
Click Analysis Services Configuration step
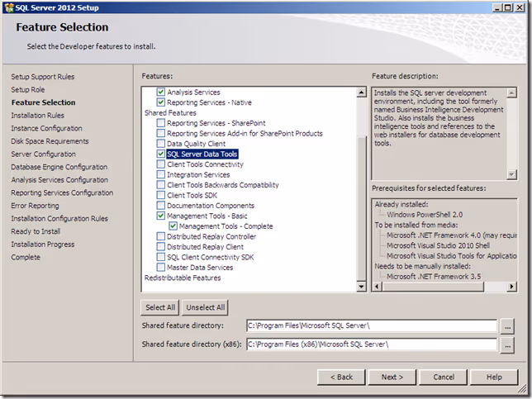59,180
